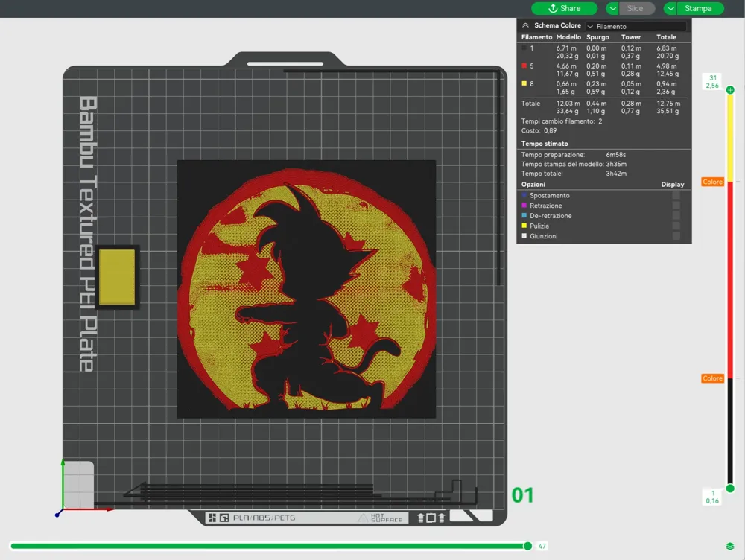Image resolution: width=745 pixels, height=560 pixels.
Task: Click the Tempo stimato section heading
Action: click(545, 144)
